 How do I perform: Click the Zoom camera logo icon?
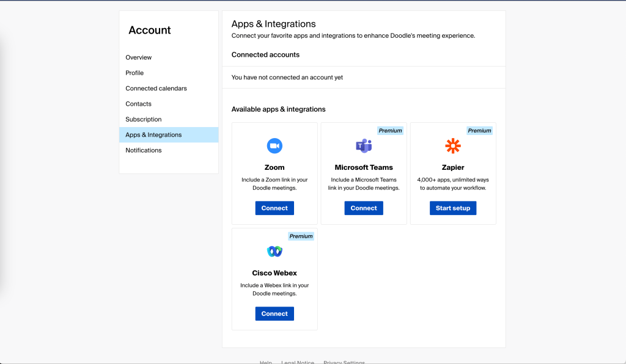[274, 145]
